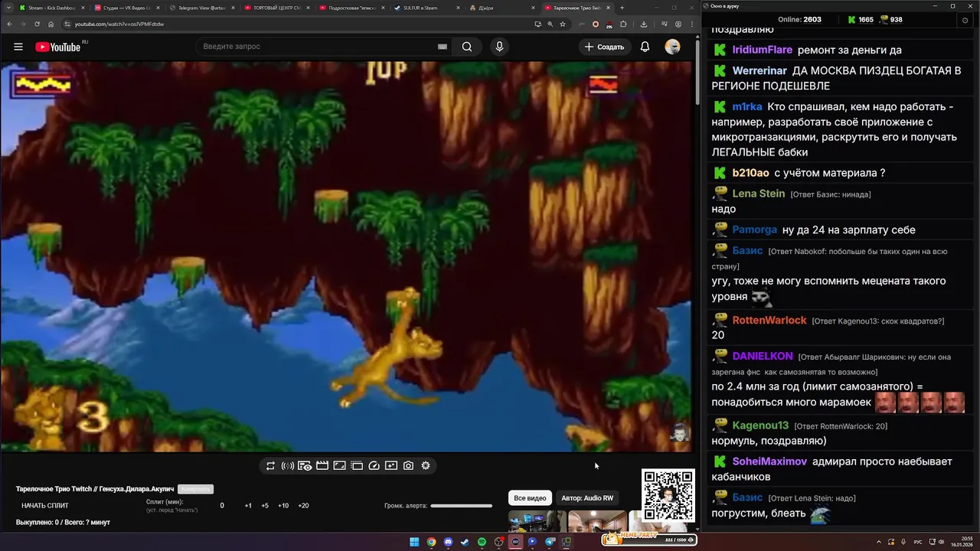Open the Windows Start button

pyautogui.click(x=414, y=542)
